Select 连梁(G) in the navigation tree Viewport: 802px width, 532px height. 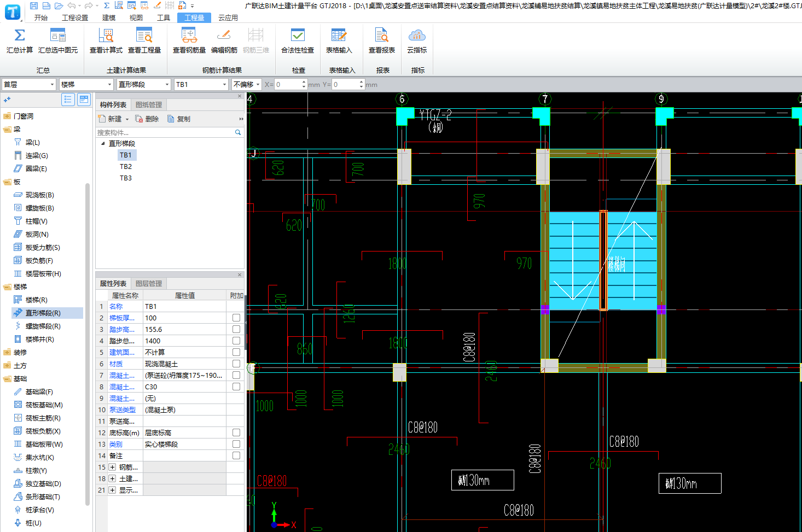tap(36, 156)
